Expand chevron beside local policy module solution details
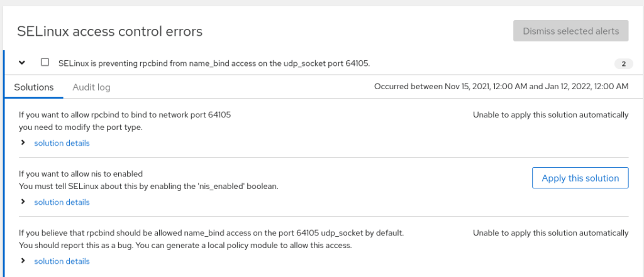644x277 pixels. (23, 261)
